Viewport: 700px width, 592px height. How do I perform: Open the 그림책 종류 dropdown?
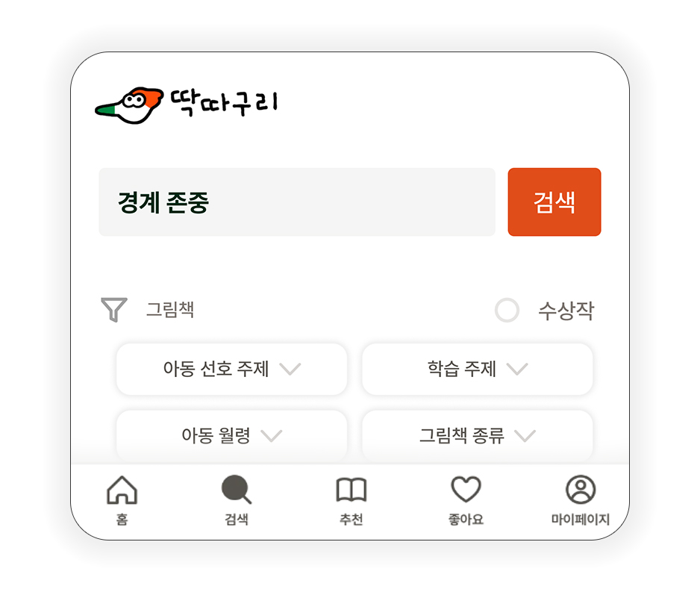pyautogui.click(x=477, y=435)
